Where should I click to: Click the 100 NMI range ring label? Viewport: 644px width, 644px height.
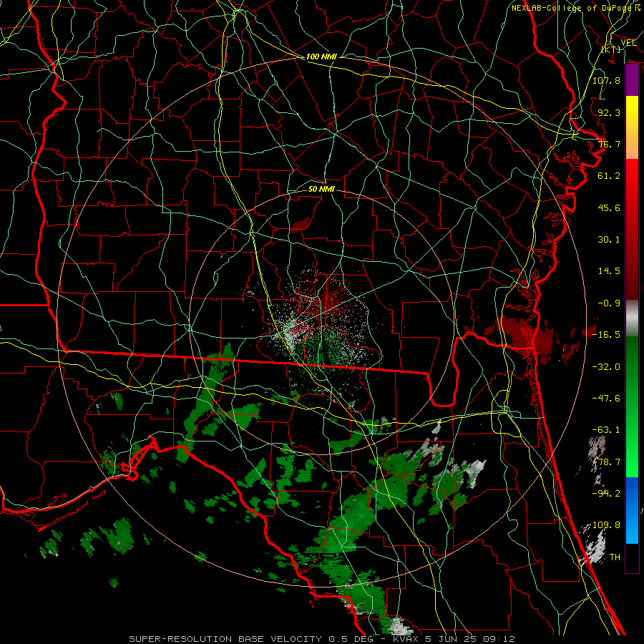(321, 57)
